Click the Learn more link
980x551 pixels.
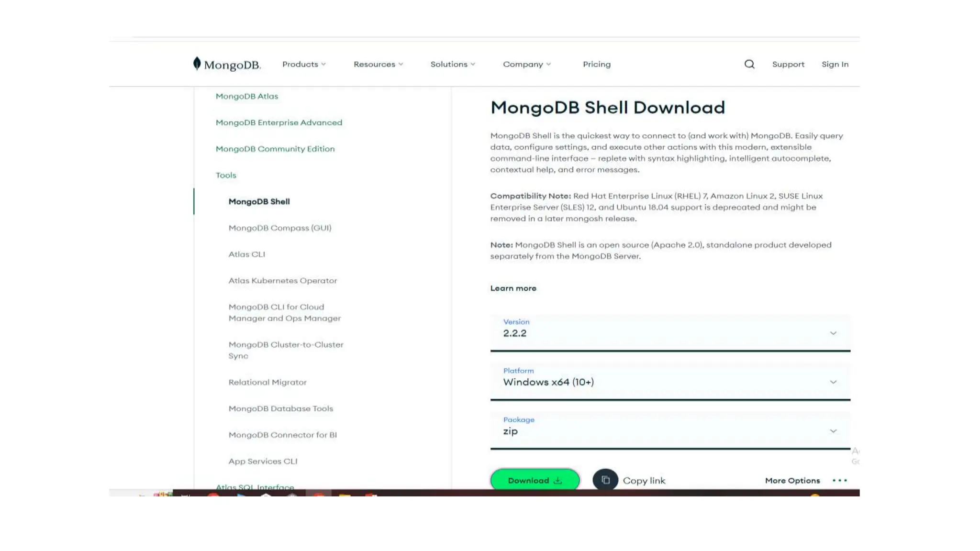pyautogui.click(x=513, y=288)
